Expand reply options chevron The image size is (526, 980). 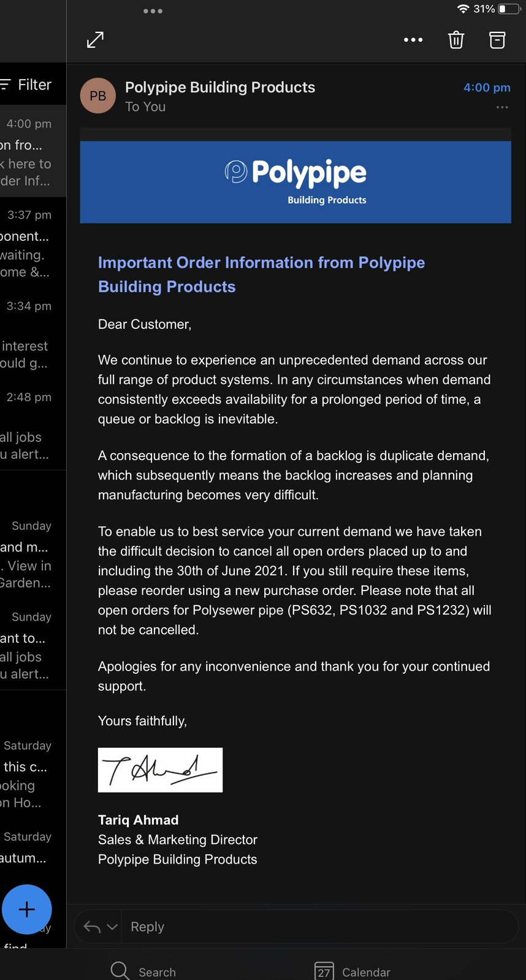click(112, 927)
